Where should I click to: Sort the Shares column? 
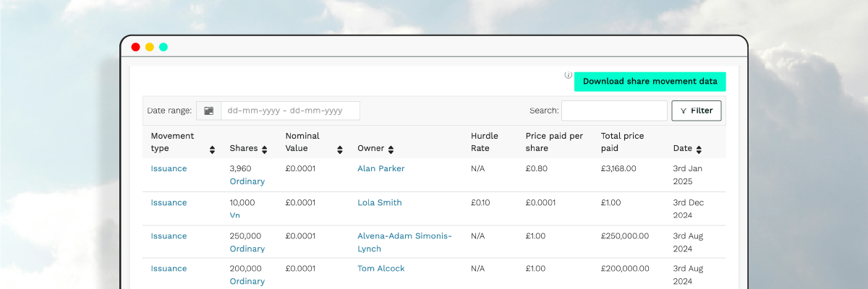[265, 150]
